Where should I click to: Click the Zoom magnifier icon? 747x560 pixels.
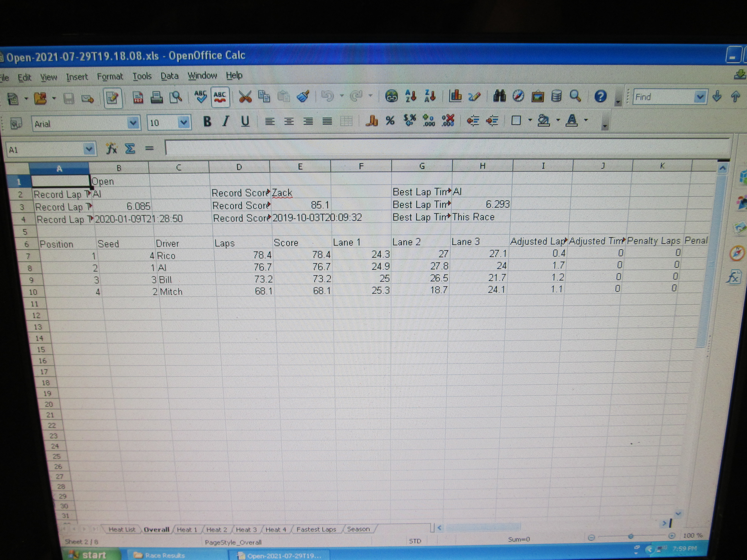[575, 96]
